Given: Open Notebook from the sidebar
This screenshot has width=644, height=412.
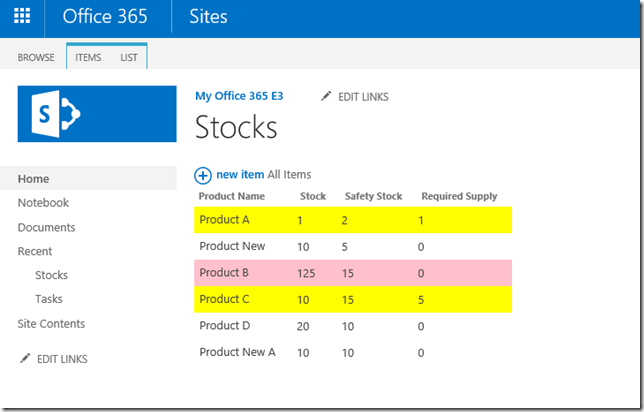Looking at the screenshot, I should 43,203.
